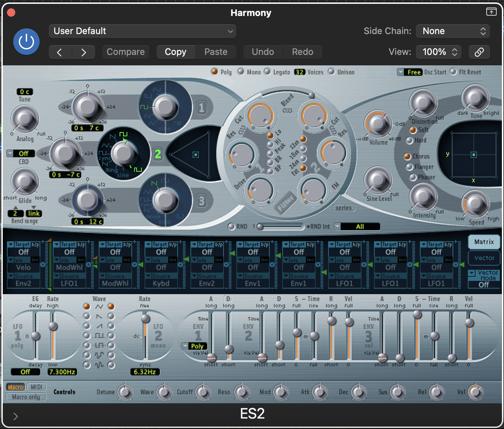504x429 pixels.
Task: Click the Cutoff macro knob
Action: (203, 392)
